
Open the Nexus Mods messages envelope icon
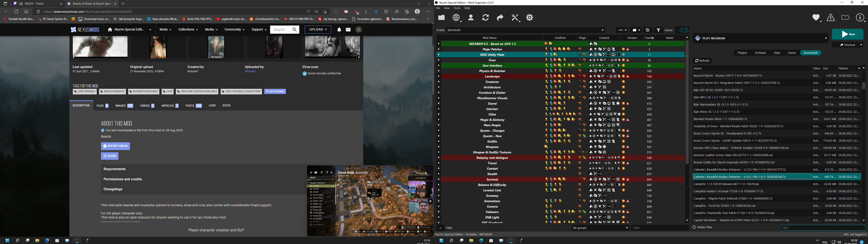point(348,30)
